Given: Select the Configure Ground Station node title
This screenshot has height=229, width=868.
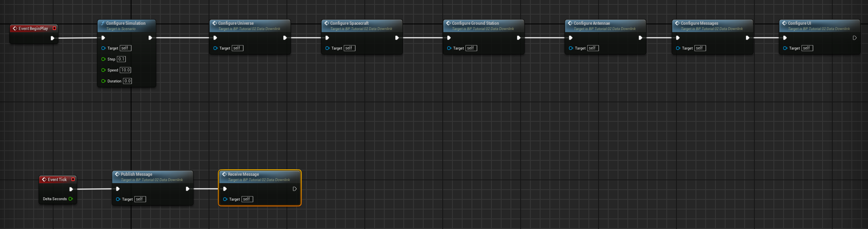Looking at the screenshot, I should point(475,23).
